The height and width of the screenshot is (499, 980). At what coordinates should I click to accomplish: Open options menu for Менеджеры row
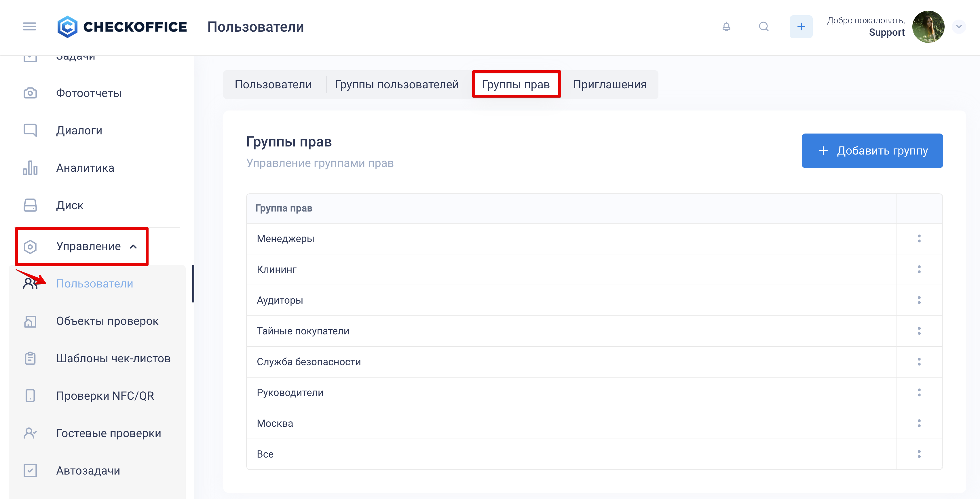pyautogui.click(x=919, y=239)
